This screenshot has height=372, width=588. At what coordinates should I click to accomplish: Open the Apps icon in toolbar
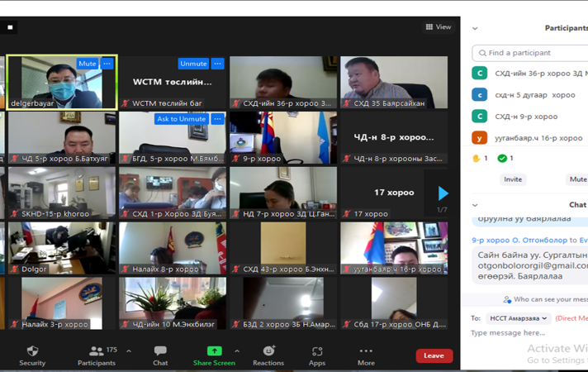pos(317,351)
